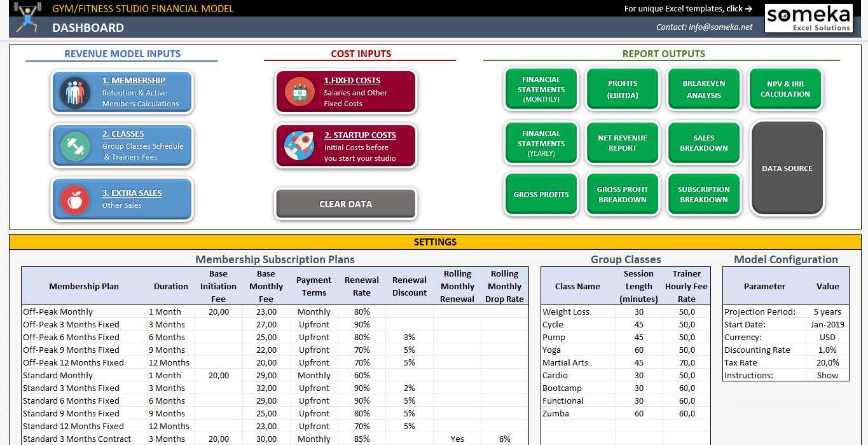Open Subscription Breakdown report
This screenshot has width=868, height=445.
[704, 195]
